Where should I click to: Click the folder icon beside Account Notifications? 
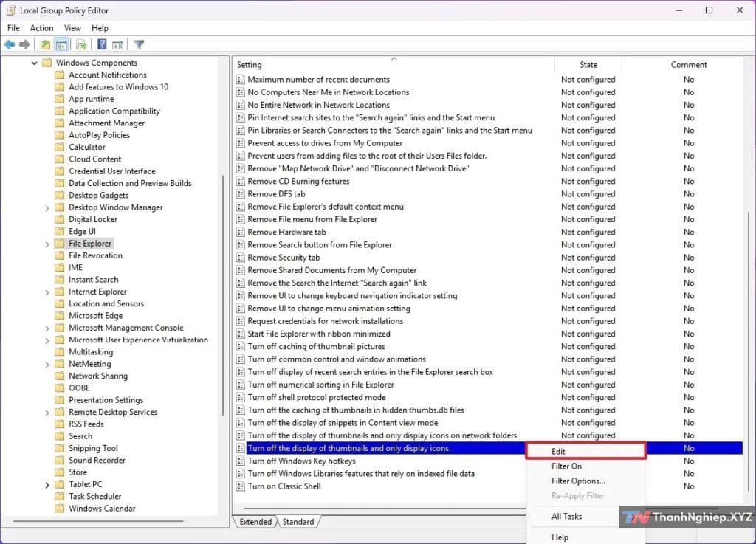(x=59, y=75)
